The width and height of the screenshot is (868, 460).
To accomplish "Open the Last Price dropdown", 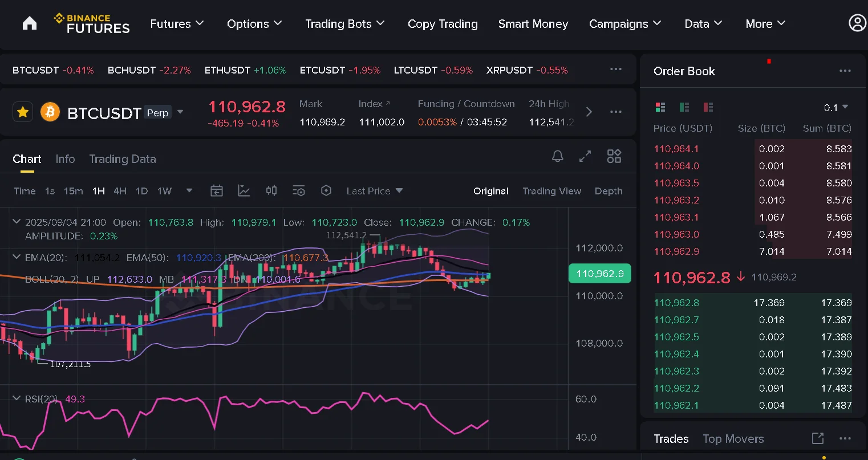I will click(374, 191).
